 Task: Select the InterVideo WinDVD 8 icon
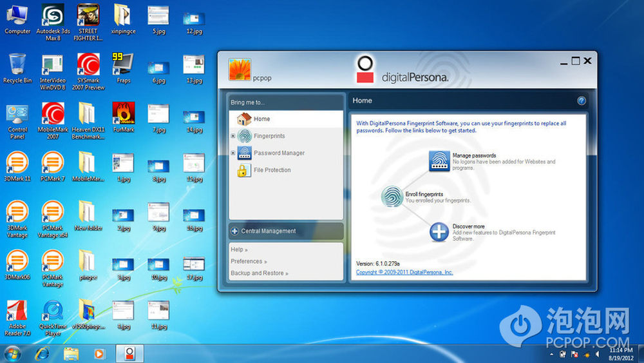click(53, 72)
